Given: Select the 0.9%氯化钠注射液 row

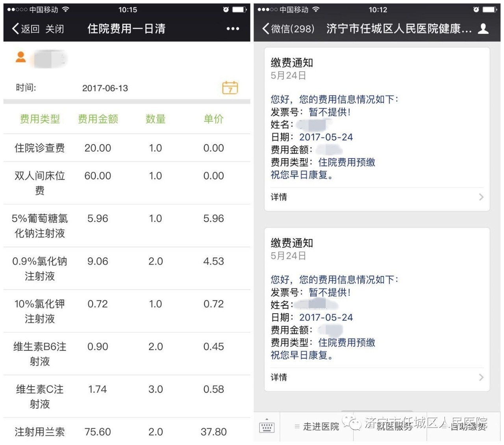Looking at the screenshot, I should [127, 269].
